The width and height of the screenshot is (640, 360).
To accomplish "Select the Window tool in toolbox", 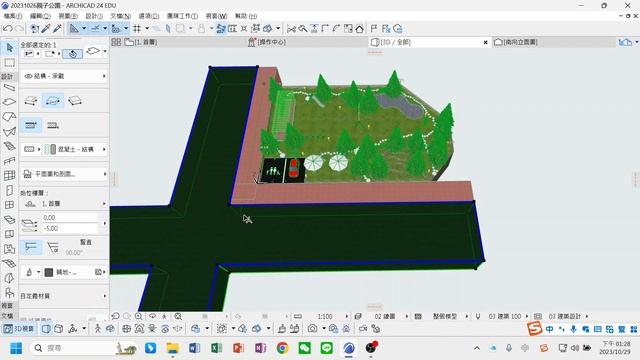I will [9, 205].
